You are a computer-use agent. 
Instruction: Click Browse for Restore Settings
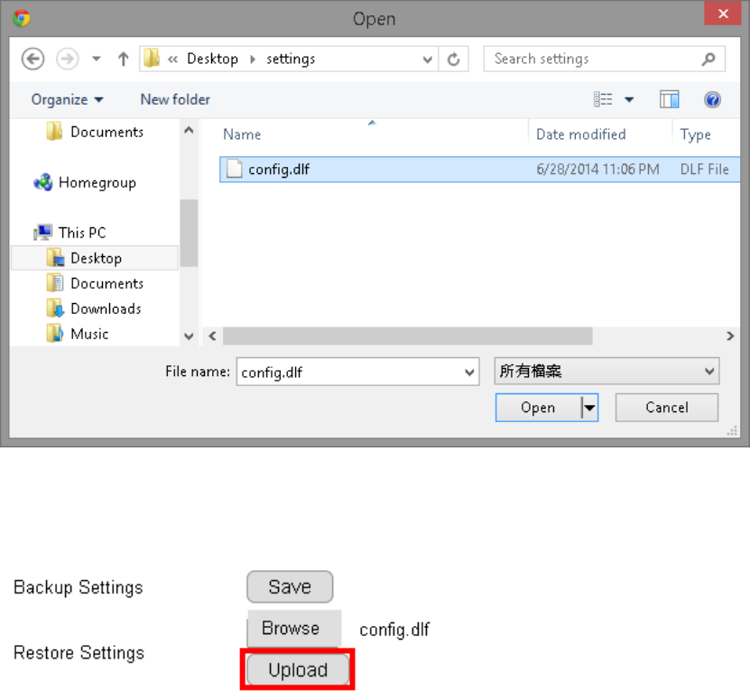[293, 628]
